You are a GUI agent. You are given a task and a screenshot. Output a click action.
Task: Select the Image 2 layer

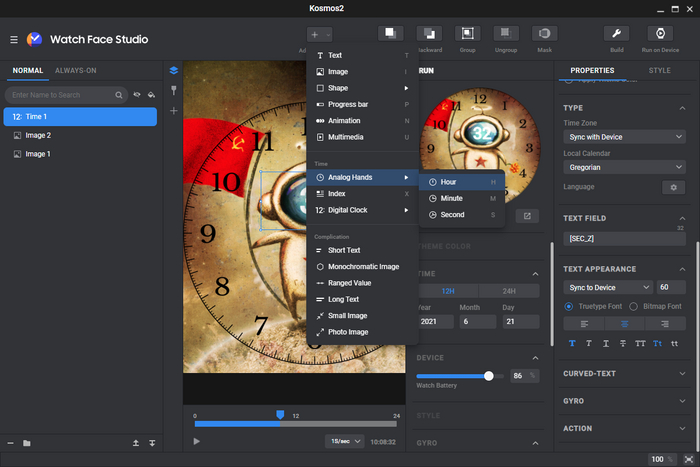point(38,135)
